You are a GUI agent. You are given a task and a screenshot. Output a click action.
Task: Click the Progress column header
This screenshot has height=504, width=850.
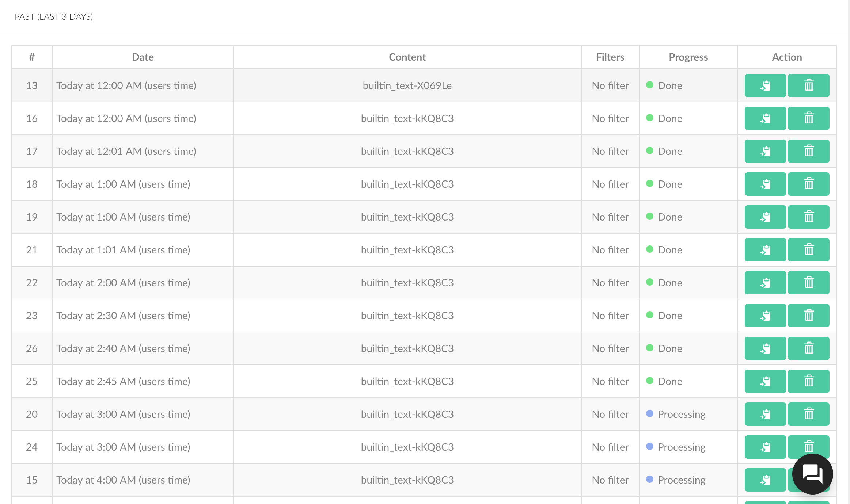click(x=688, y=57)
